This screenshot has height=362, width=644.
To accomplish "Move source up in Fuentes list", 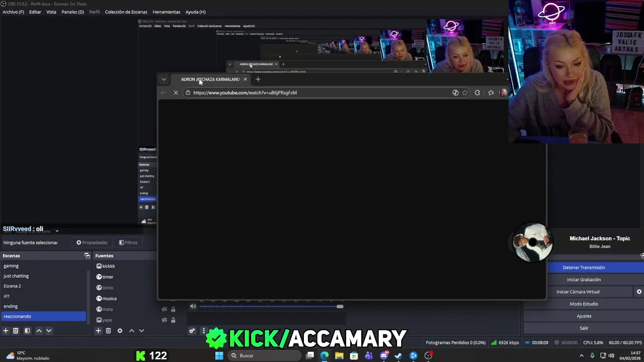I will click(131, 331).
